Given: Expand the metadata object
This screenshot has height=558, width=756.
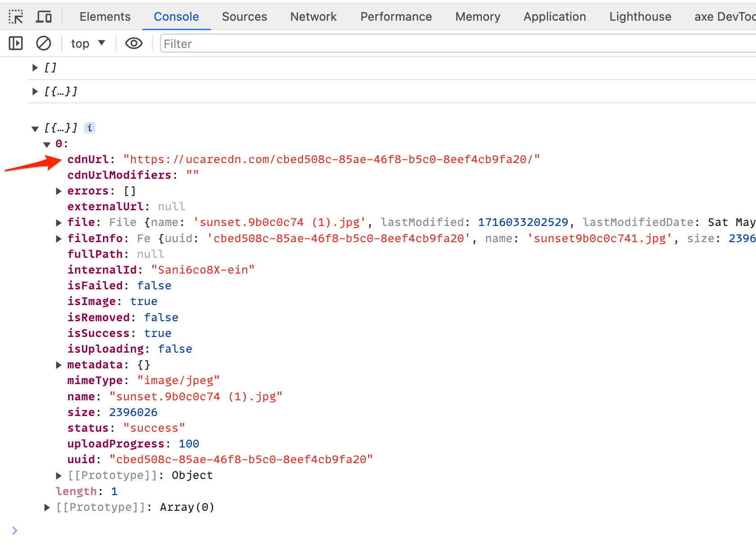Looking at the screenshot, I should coord(59,364).
